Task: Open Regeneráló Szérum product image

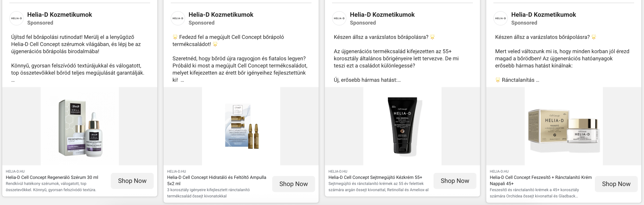Action: pos(80,126)
